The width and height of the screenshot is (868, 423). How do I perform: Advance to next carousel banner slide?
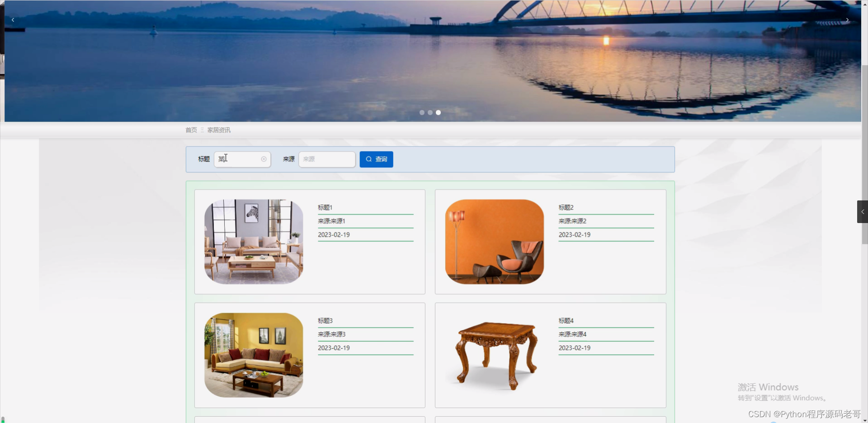[847, 20]
